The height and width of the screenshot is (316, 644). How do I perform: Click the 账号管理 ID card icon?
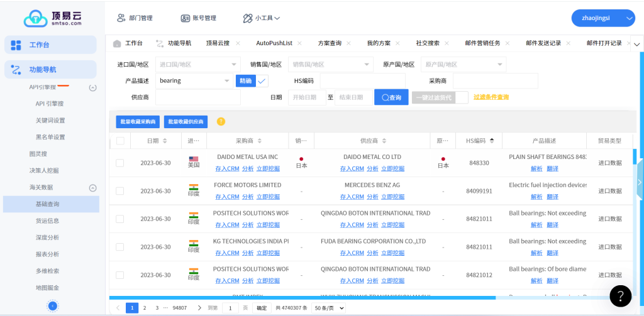[185, 18]
